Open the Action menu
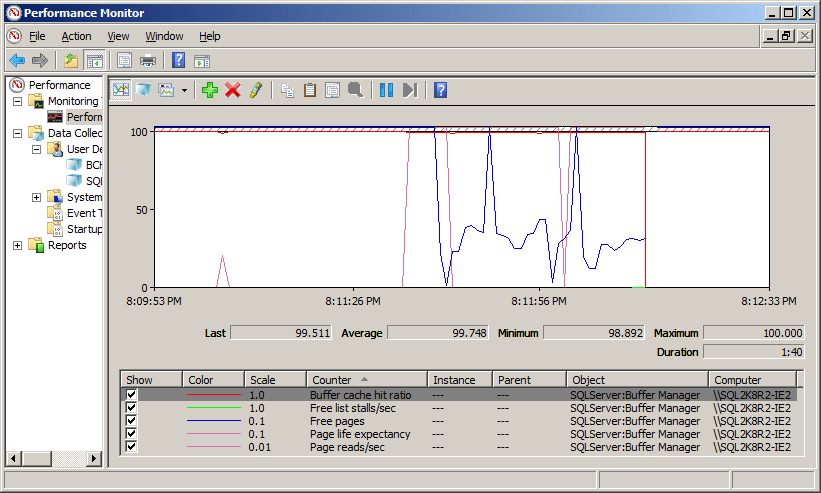This screenshot has height=493, width=821. coord(76,36)
